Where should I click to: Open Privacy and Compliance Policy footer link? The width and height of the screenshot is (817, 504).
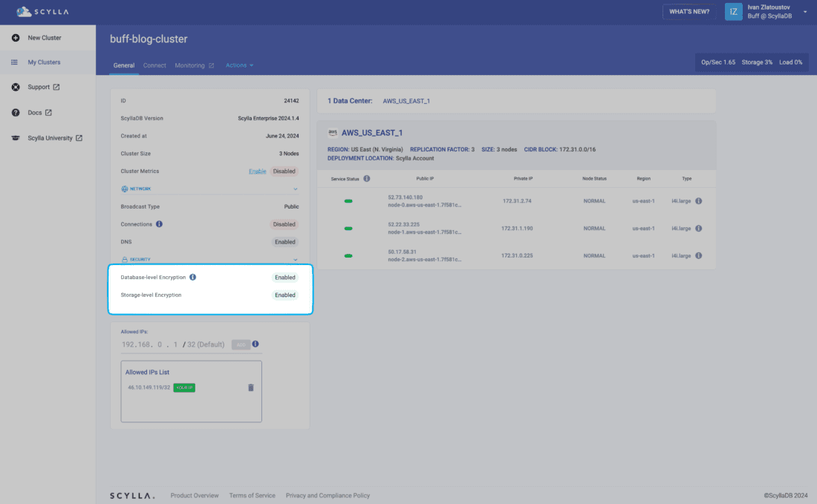328,496
